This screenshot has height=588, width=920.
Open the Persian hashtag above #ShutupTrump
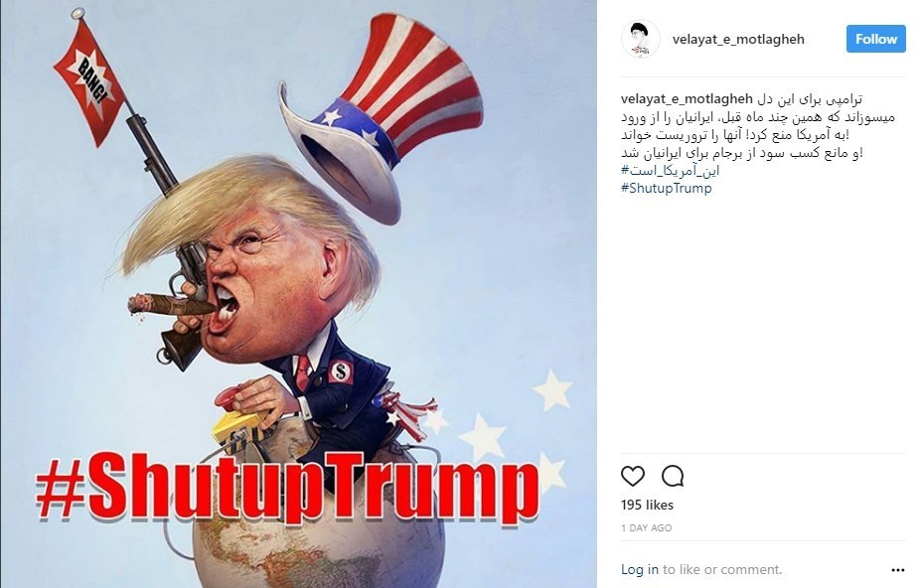click(x=670, y=171)
